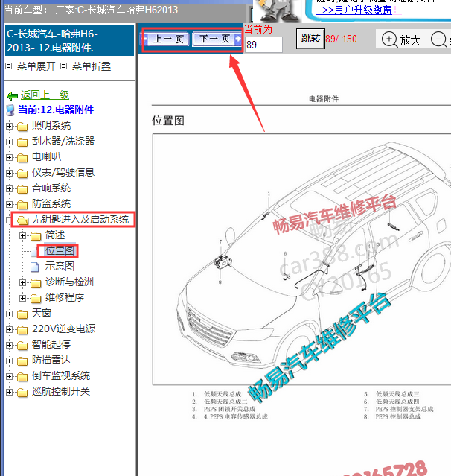Viewport: 451px width, 476px height.
Task: Click the 照明系统 folder icon
Action: pyautogui.click(x=22, y=126)
